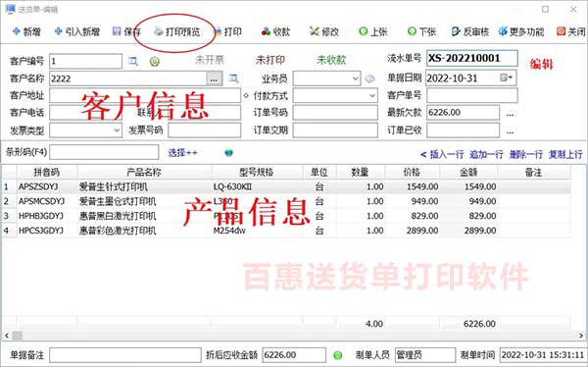Go to previous record with 上张
Viewport: 588px width, 367px height.
pyautogui.click(x=373, y=32)
